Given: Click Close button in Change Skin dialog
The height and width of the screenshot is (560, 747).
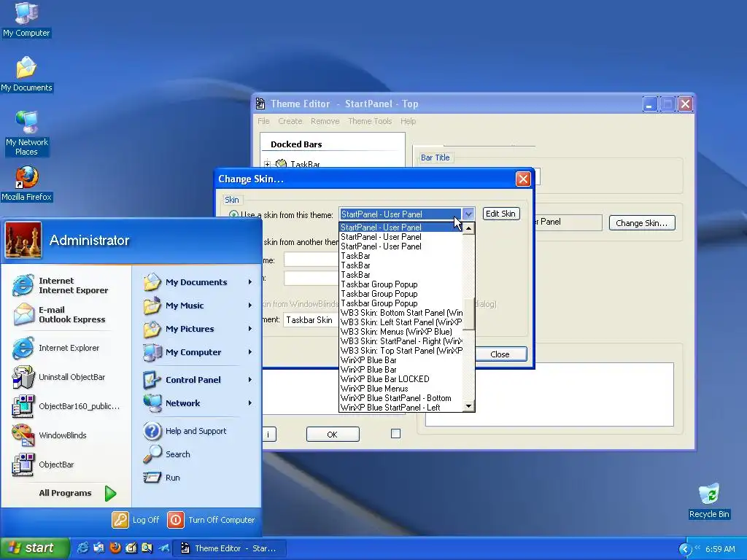Looking at the screenshot, I should point(500,354).
